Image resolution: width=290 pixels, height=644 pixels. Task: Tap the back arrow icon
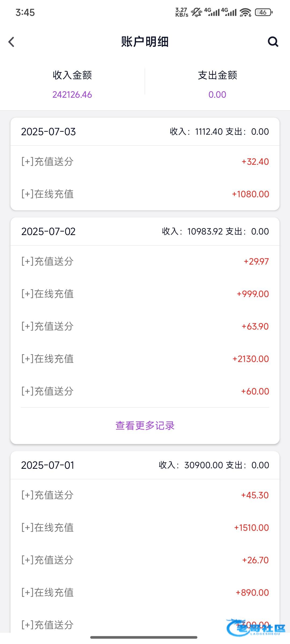[x=11, y=42]
